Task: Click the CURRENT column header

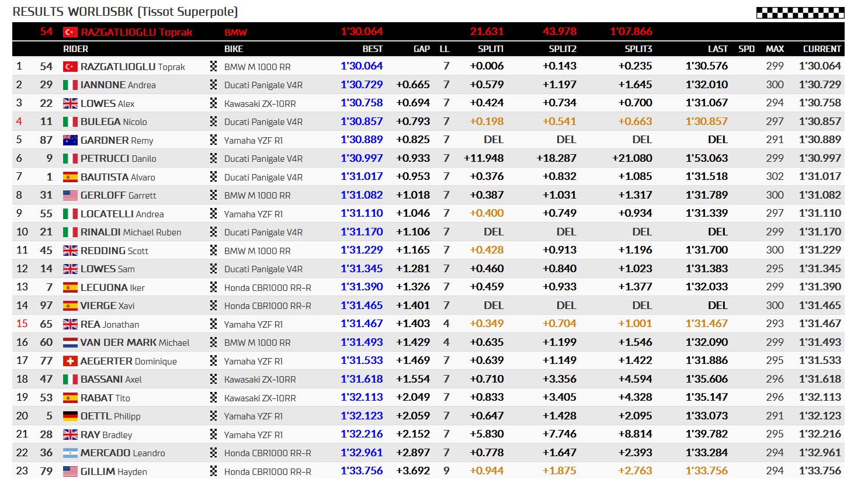Action: (x=822, y=49)
